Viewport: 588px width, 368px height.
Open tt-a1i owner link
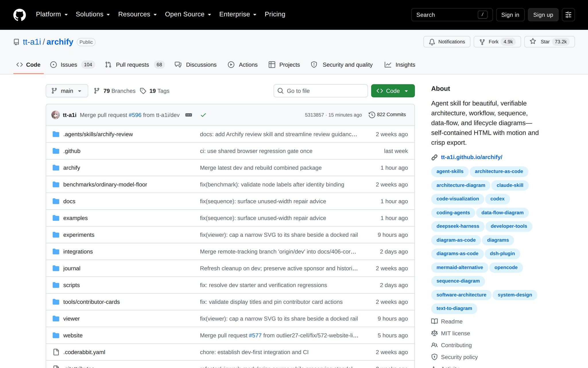(x=32, y=42)
